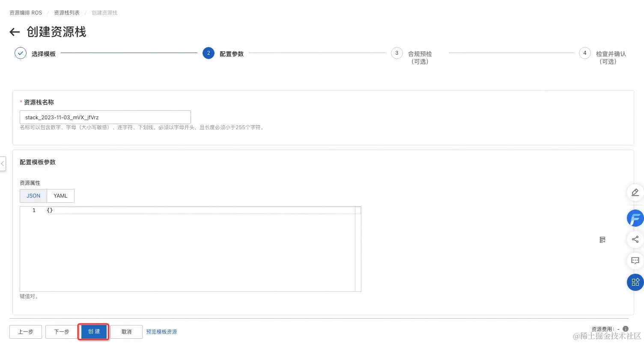This screenshot has width=644, height=343.
Task: Go back using the arrow beside 创建资源栈
Action: point(15,32)
